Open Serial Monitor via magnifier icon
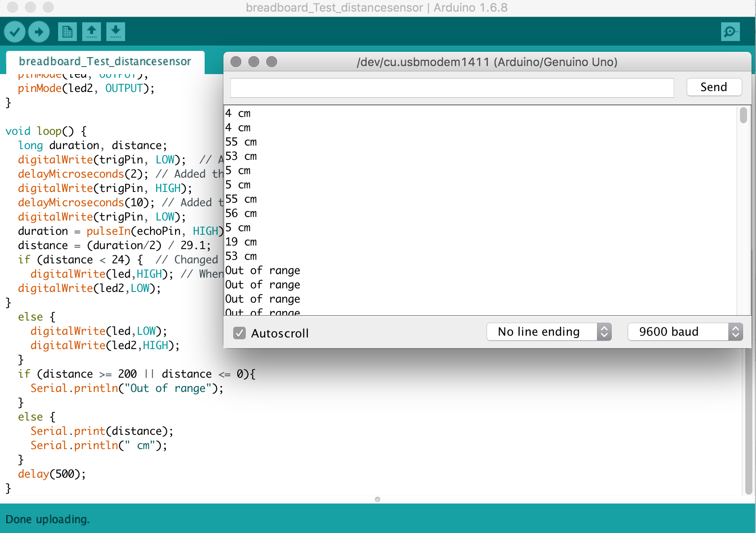Screen dimensions: 756x533 (x=731, y=32)
